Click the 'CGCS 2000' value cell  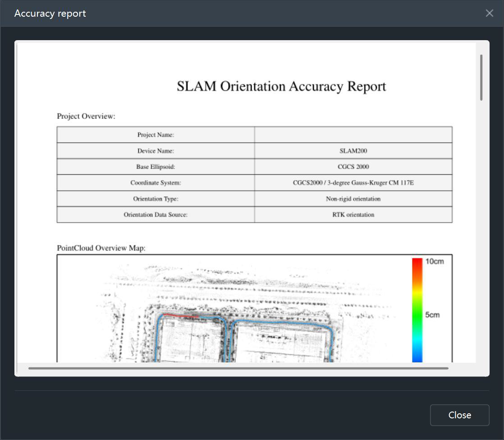(x=353, y=167)
